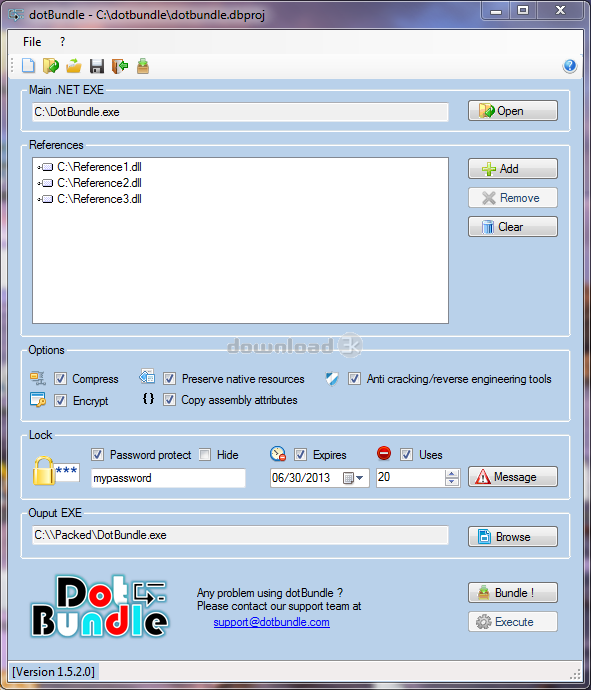Click the Open project folder toolbar icon
Viewport: 591px width, 690px height.
coord(74,66)
